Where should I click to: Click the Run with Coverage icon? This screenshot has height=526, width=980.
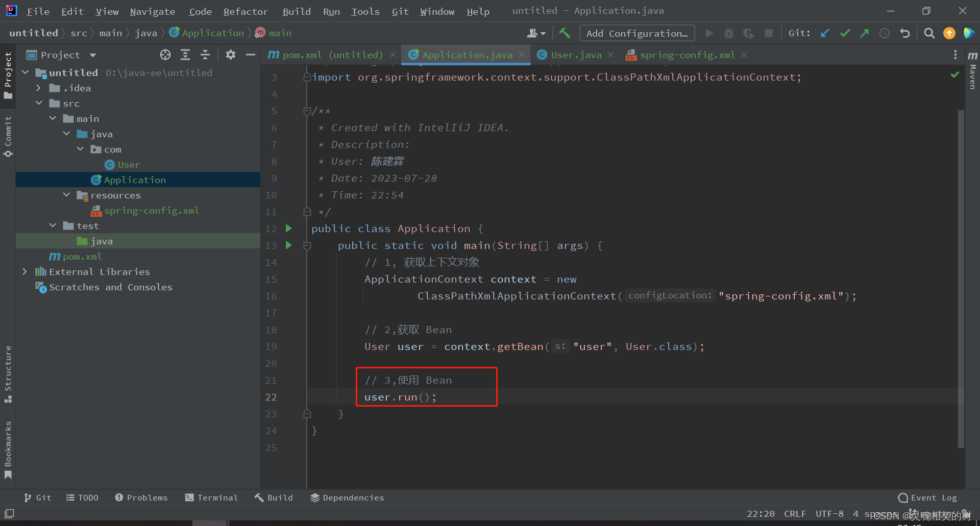pos(749,33)
